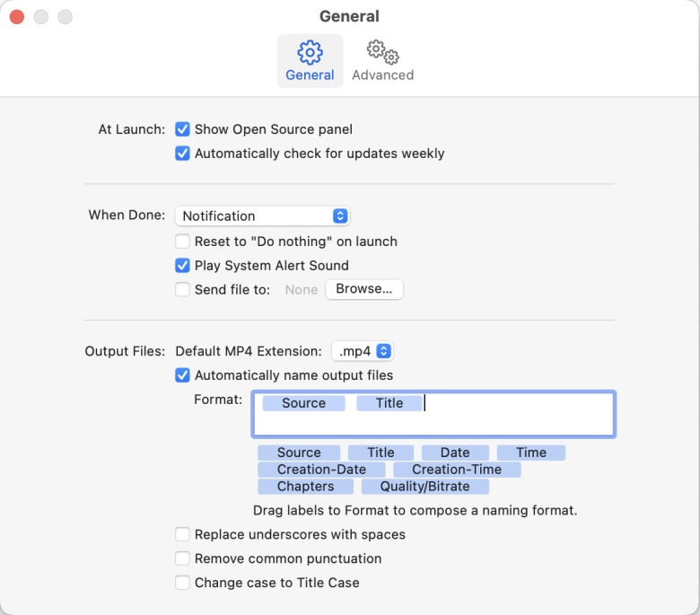Check Remove common punctuation

(182, 558)
